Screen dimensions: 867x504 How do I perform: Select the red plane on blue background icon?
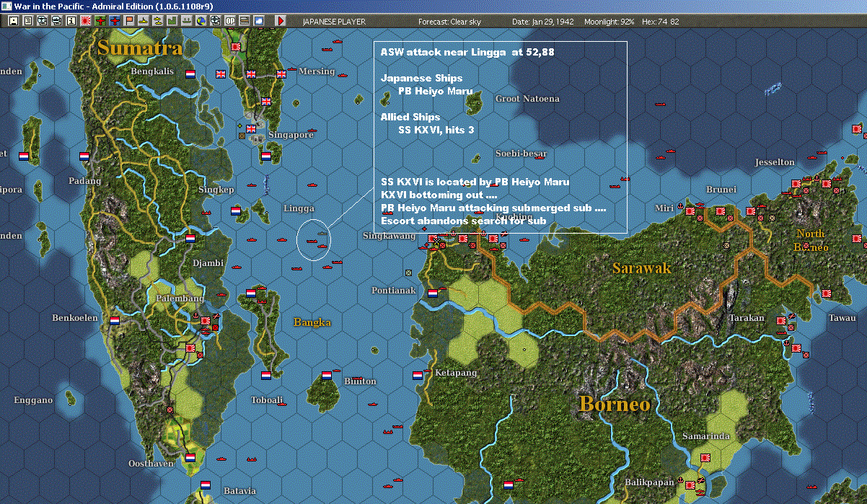[x=115, y=21]
